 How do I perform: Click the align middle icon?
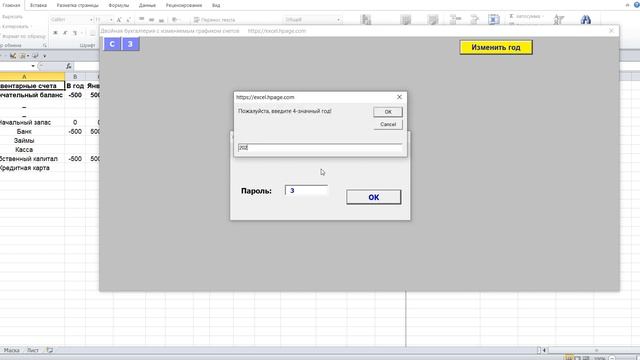(x=151, y=19)
